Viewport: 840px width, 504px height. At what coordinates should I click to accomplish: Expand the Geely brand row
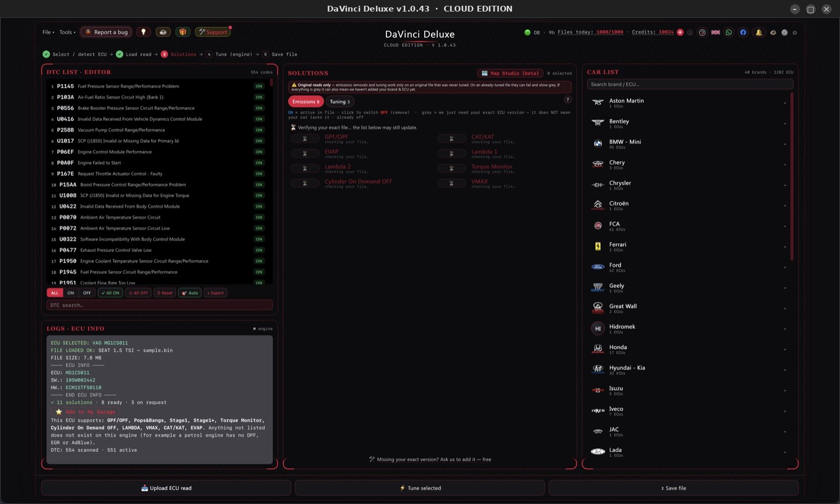[689, 288]
